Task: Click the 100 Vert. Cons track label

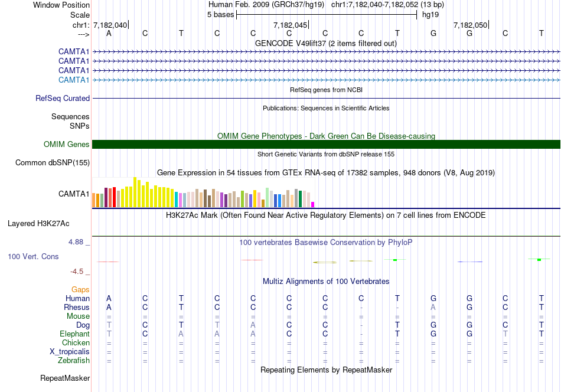Action: [x=33, y=256]
